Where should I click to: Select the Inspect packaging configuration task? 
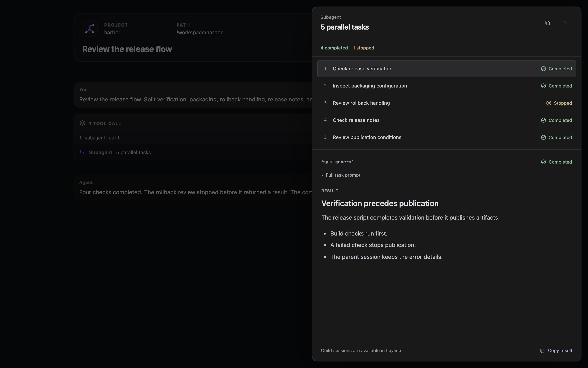pyautogui.click(x=447, y=86)
